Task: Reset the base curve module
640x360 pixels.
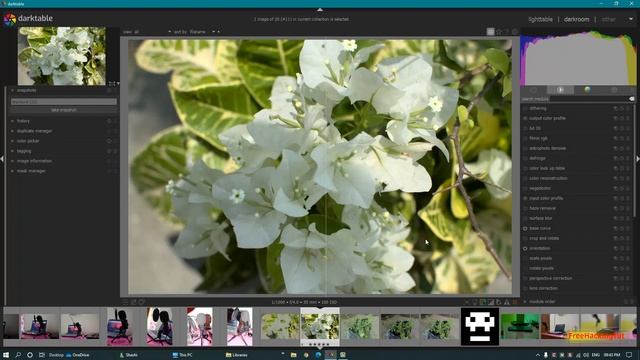Action: 622,229
